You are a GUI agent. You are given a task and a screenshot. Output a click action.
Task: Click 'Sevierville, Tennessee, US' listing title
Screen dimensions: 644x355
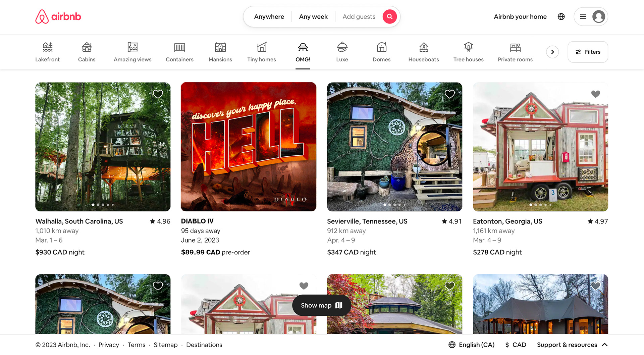367,221
